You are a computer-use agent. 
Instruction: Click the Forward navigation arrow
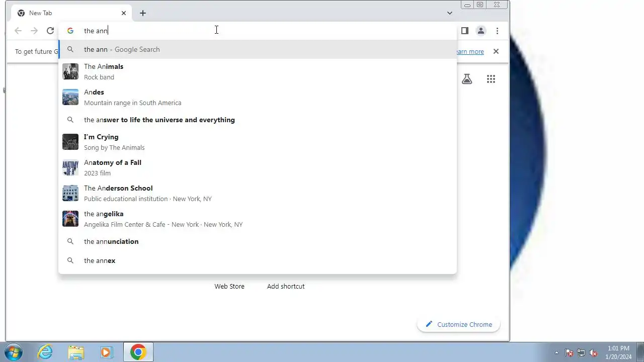34,31
